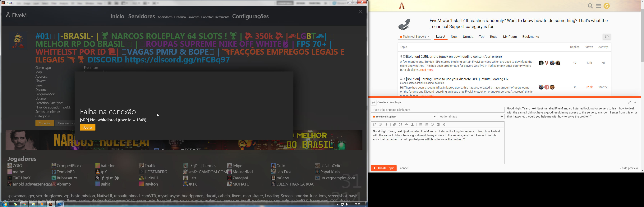The height and width of the screenshot is (207, 644).
Task: Click Fechar on connection error dialog
Action: point(88,128)
